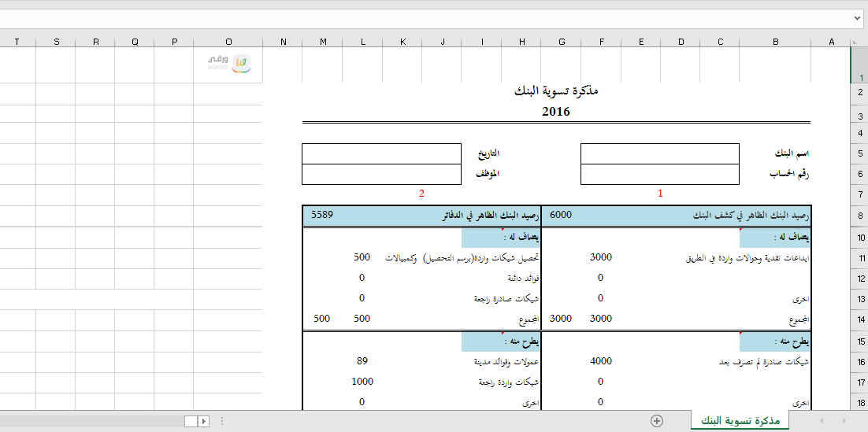Click the horizontal scrollbar thumb
Screen dimensions: 868x432
190,421
